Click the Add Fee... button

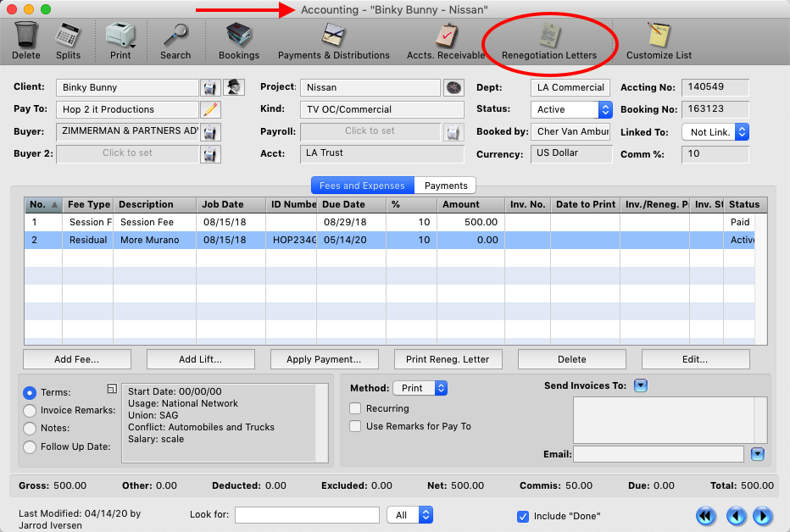pos(77,359)
